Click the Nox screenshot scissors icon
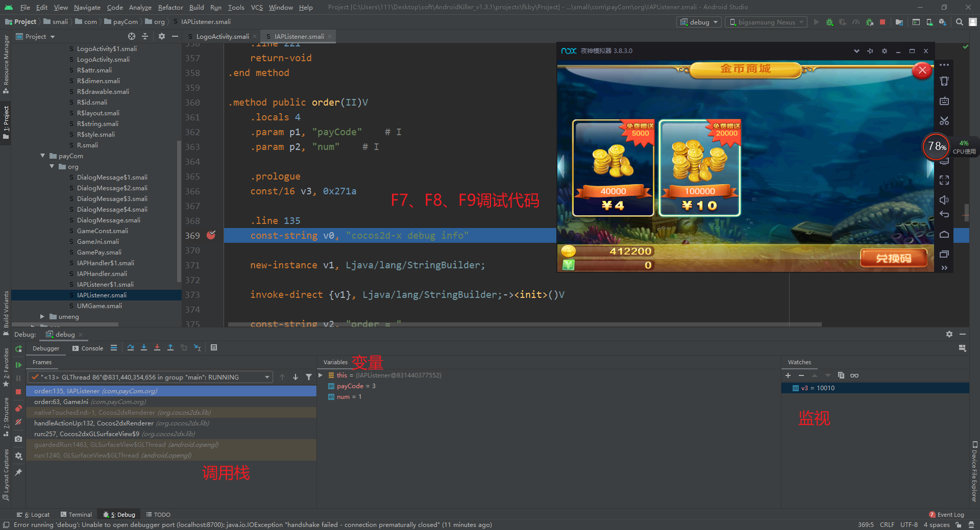This screenshot has width=980, height=530. (x=944, y=121)
